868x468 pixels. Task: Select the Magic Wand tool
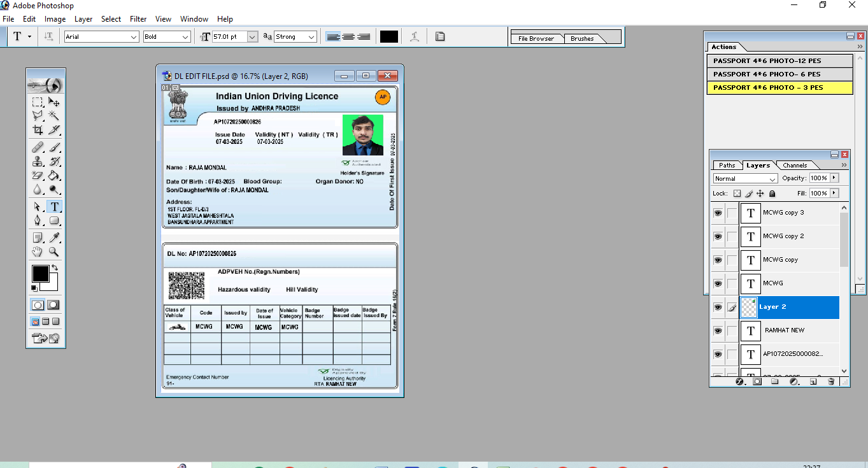(x=54, y=115)
